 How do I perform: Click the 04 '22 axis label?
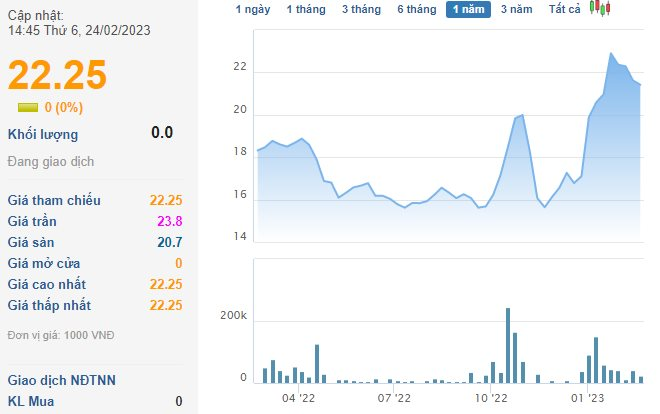click(298, 398)
